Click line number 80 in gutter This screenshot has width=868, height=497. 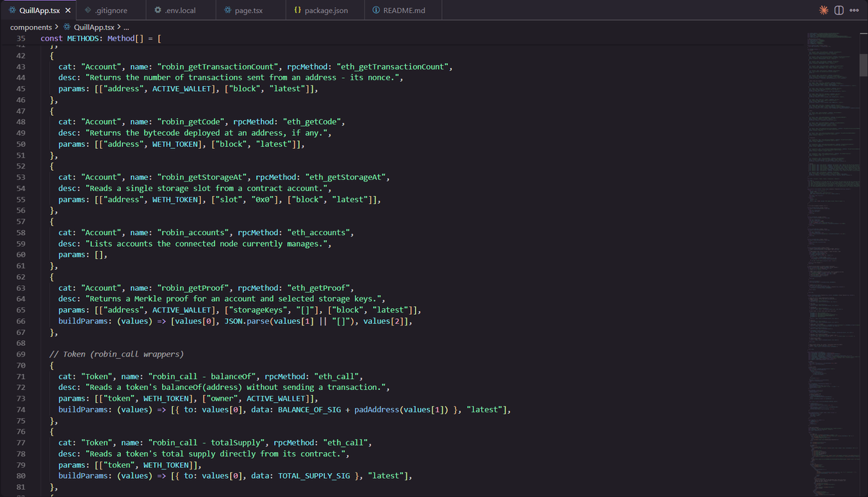point(20,476)
